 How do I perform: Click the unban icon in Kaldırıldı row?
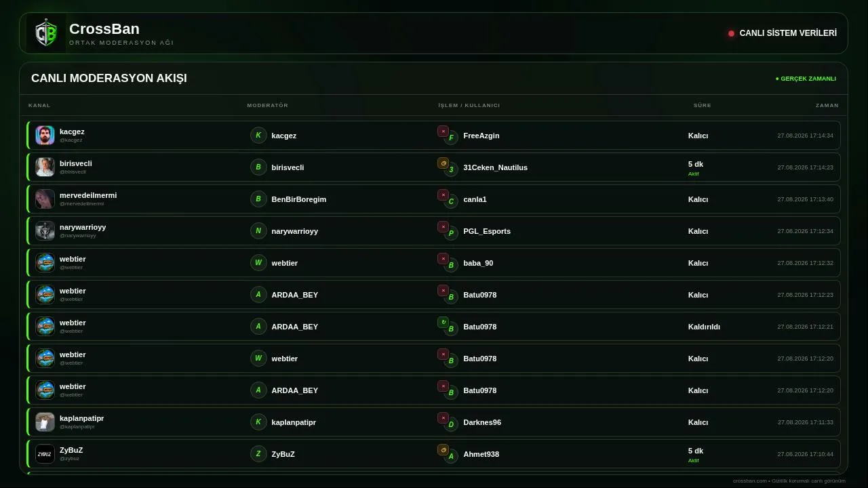[443, 323]
